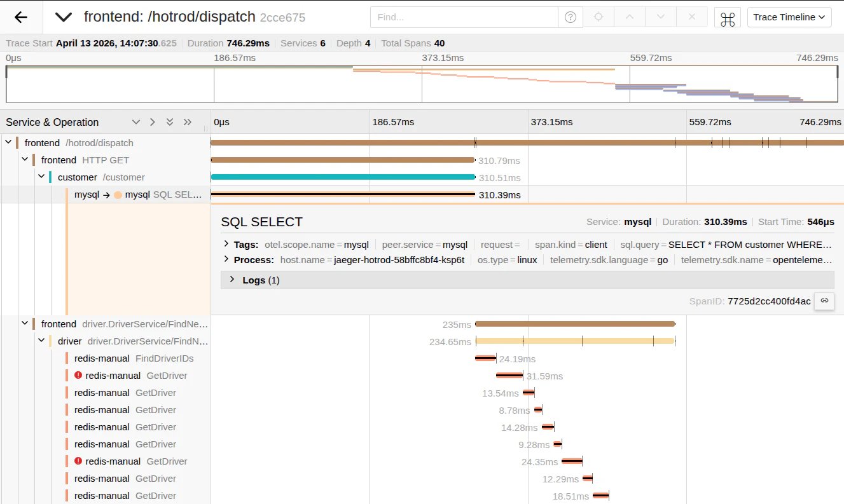
Task: Go back using the left arrow
Action: [x=21, y=17]
